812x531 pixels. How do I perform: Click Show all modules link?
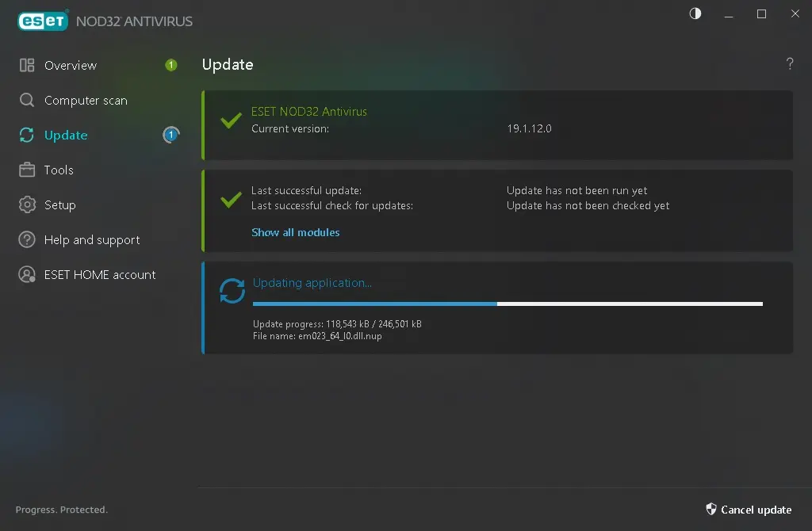coord(295,232)
